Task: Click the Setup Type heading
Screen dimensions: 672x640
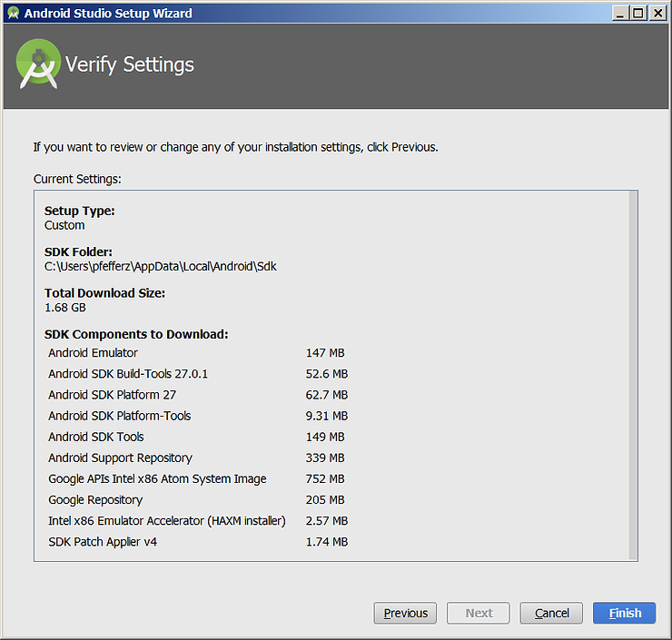Action: click(x=79, y=211)
